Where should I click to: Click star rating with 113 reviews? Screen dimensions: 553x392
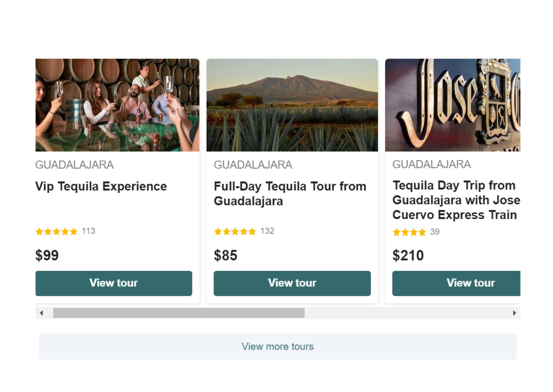[57, 231]
